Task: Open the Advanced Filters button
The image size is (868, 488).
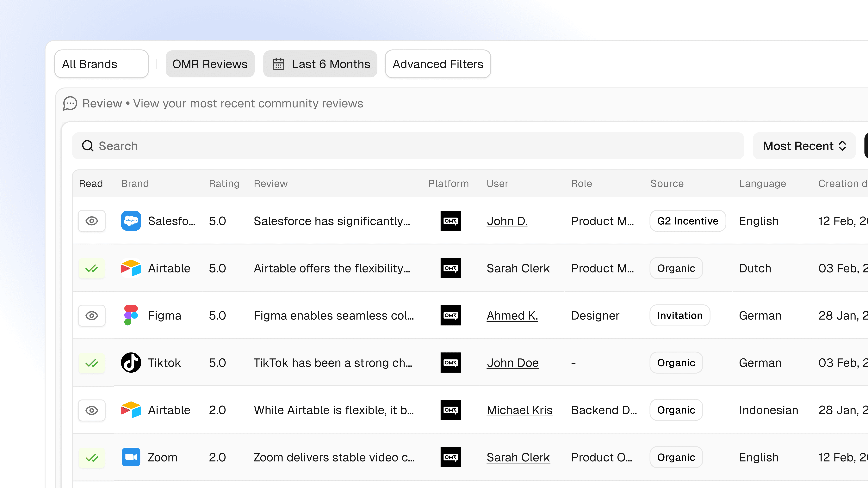Action: (x=438, y=64)
